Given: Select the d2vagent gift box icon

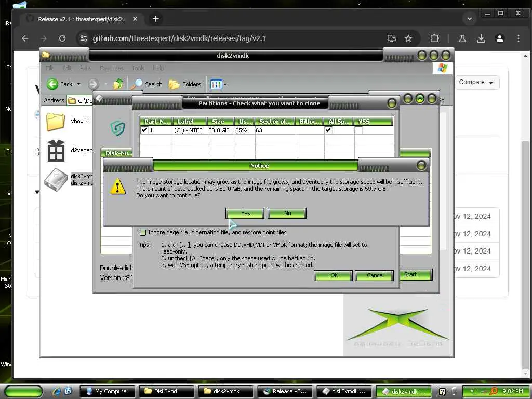Looking at the screenshot, I should [x=56, y=150].
